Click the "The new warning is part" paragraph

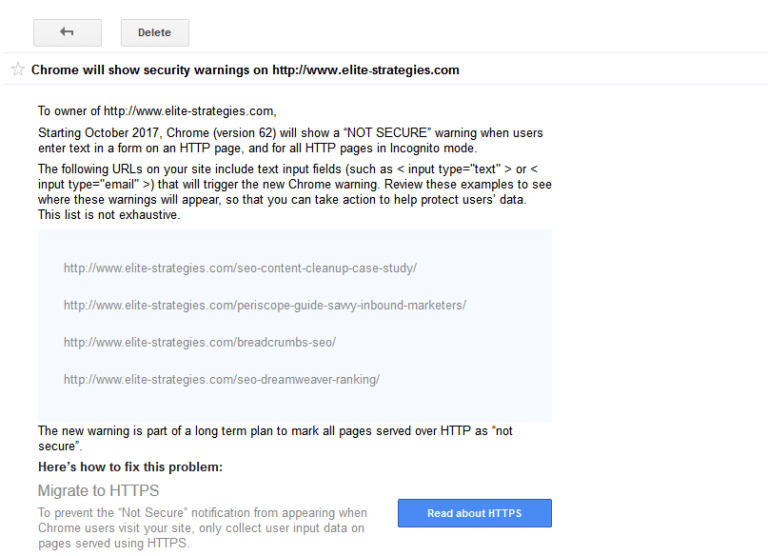tap(275, 438)
